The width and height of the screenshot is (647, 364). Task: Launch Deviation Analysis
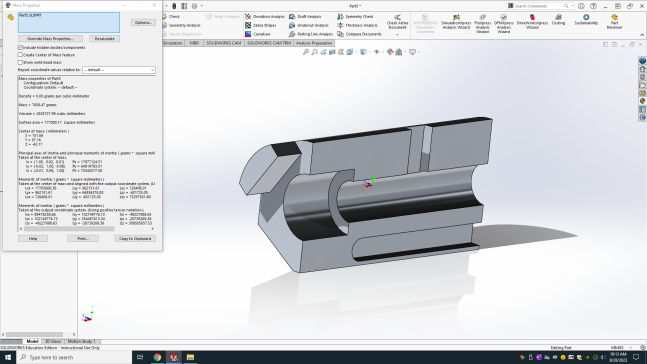(265, 17)
